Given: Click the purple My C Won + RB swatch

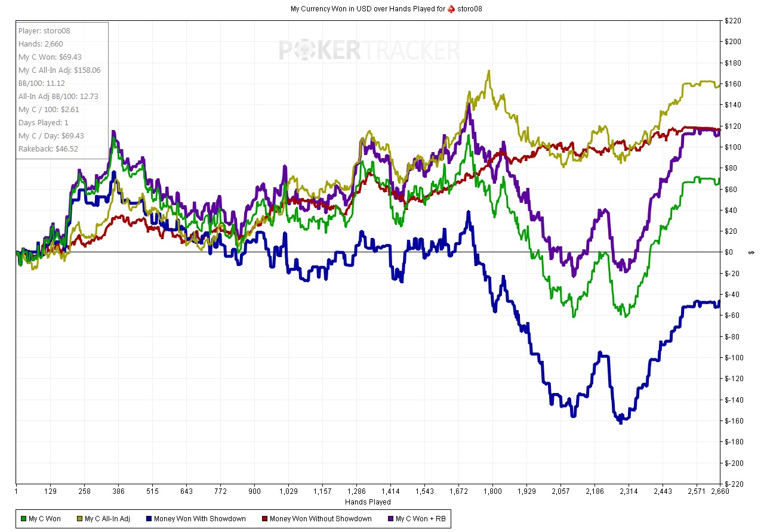Looking at the screenshot, I should pos(390,519).
